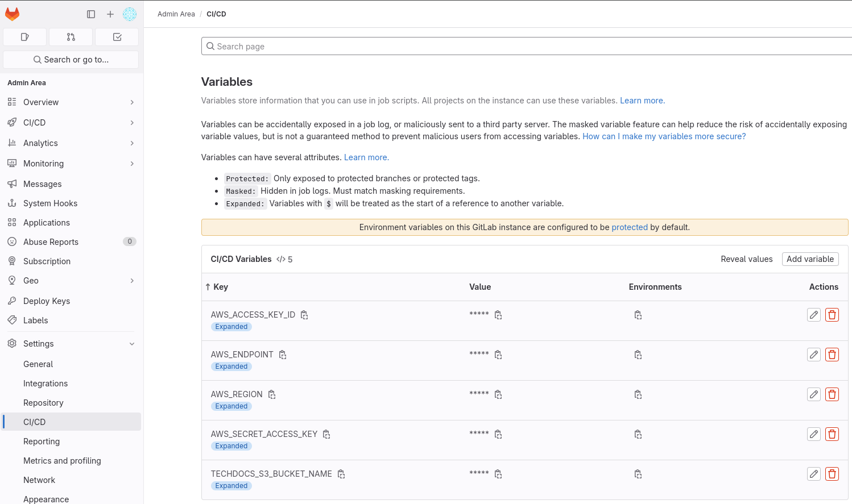Screen dimensions: 852x504
Task: Open Metrics and profiling settings
Action: [72, 461]
